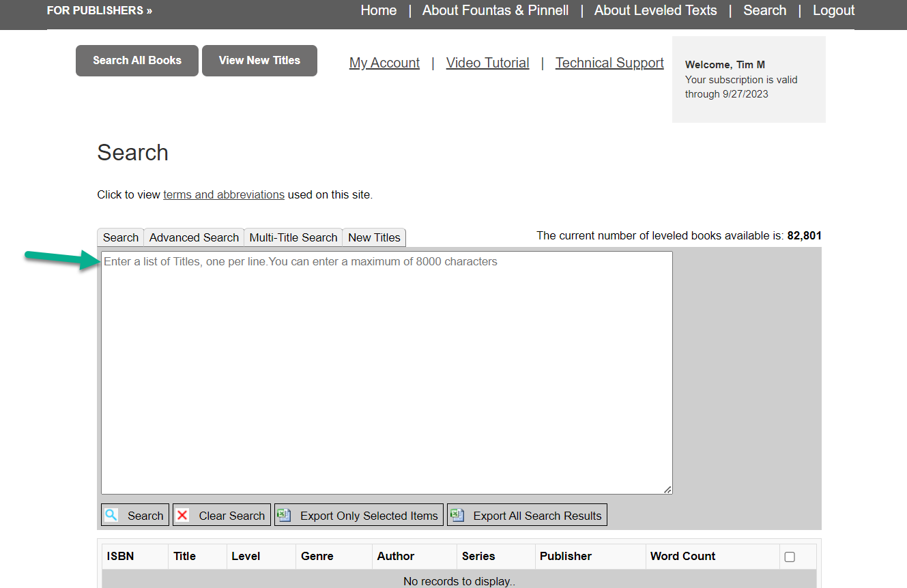Toggle the select-all checkbox in table header
The width and height of the screenshot is (907, 588).
790,557
